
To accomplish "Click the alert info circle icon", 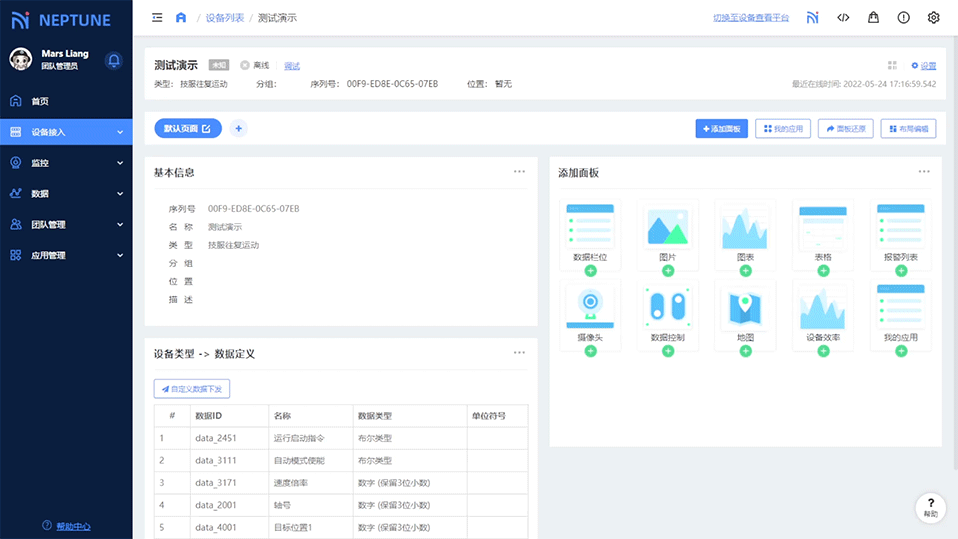I will tap(903, 18).
